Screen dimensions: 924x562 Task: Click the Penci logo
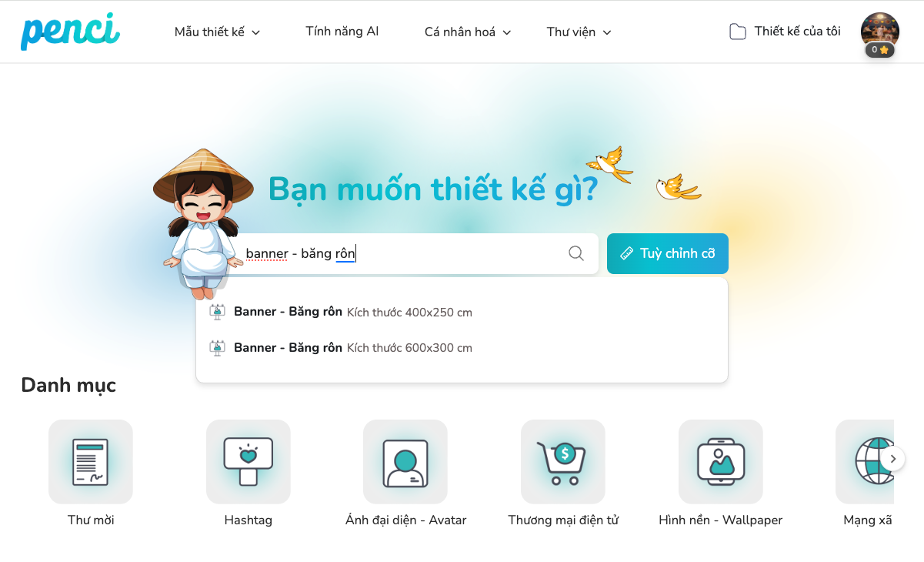coord(70,32)
